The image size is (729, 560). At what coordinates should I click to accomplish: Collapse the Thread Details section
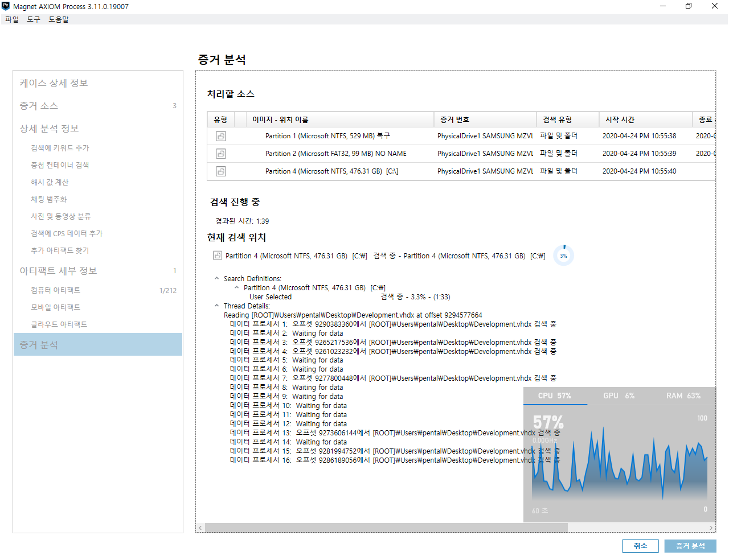click(x=216, y=306)
